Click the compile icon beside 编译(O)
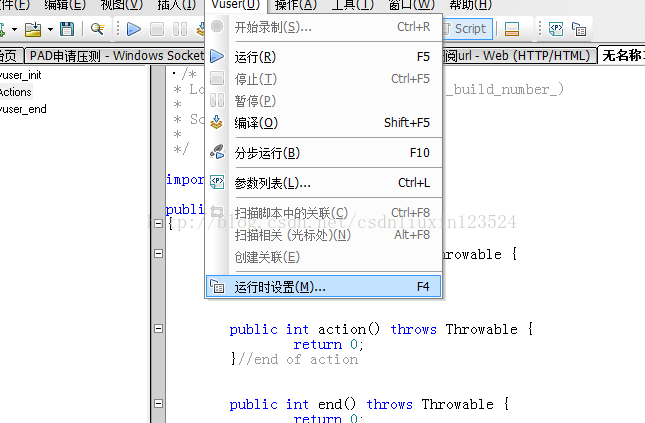Viewport: 645px width, 423px height. (x=217, y=122)
